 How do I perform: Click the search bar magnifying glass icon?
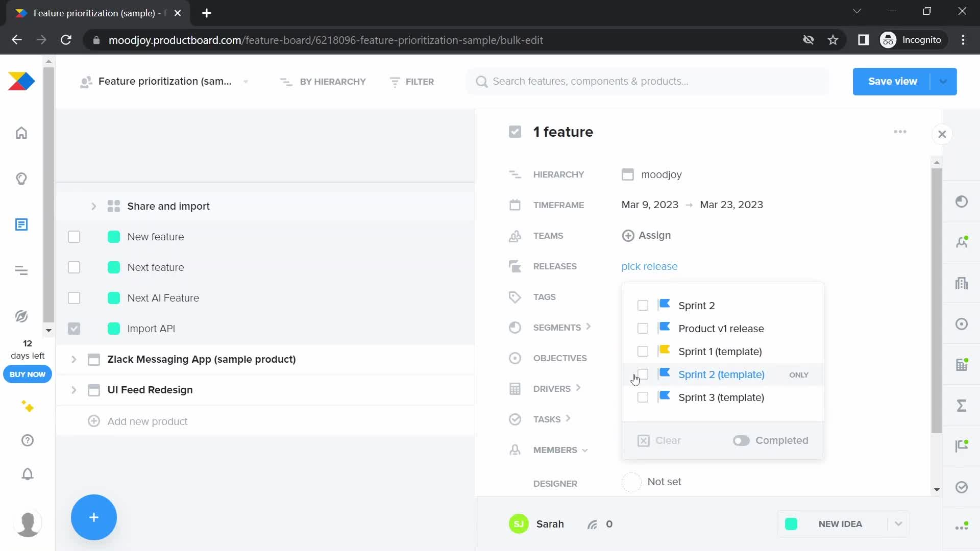pos(482,82)
